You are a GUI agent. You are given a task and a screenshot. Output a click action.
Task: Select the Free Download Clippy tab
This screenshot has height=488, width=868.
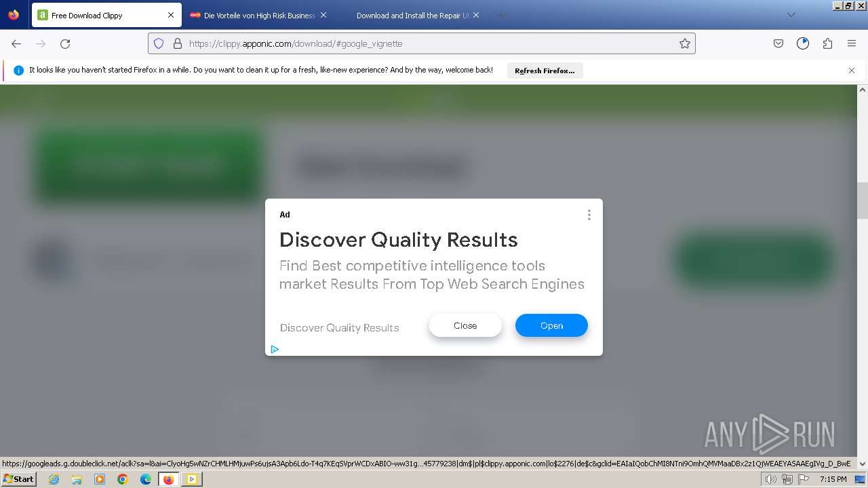(x=106, y=15)
